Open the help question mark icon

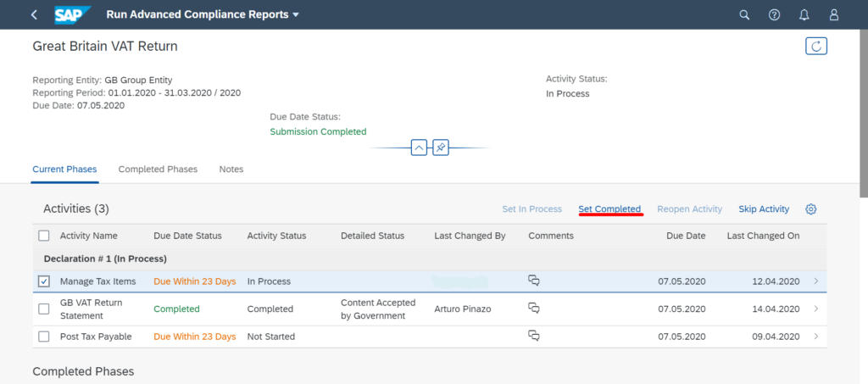pyautogui.click(x=775, y=15)
